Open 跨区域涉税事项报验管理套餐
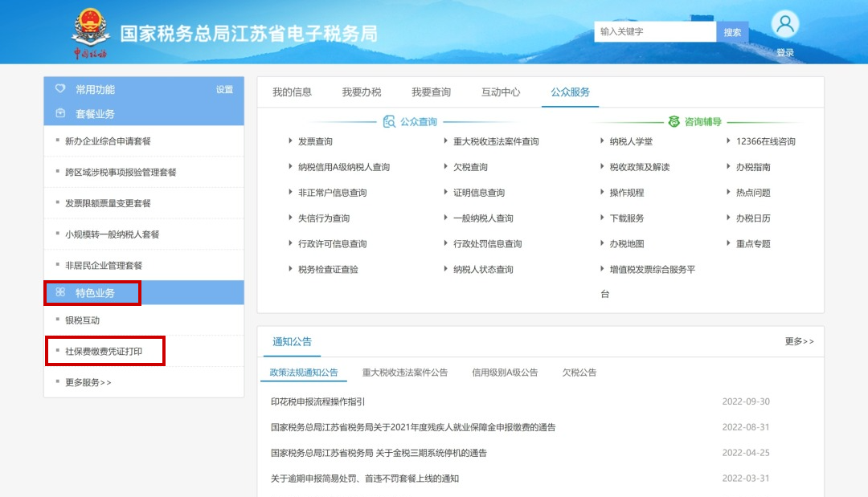The width and height of the screenshot is (868, 497). click(121, 172)
